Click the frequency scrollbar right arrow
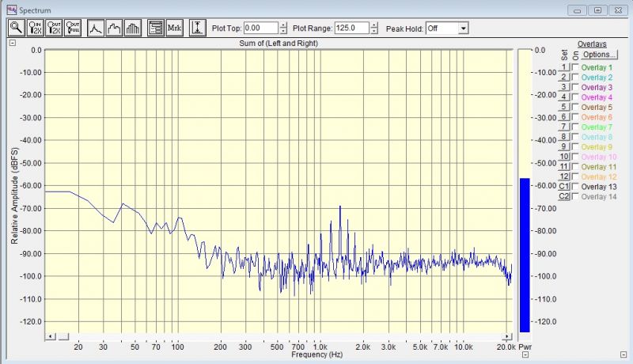This screenshot has width=633, height=364. 507,336
